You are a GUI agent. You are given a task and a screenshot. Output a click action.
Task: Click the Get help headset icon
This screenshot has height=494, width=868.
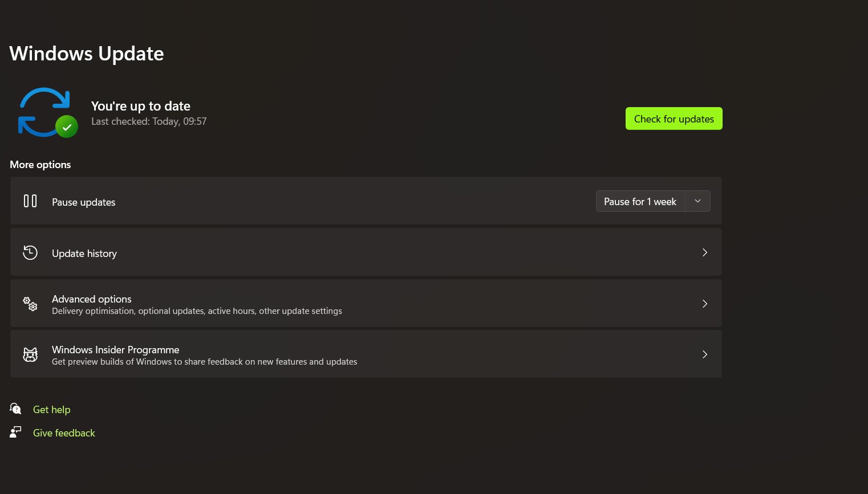click(x=15, y=409)
